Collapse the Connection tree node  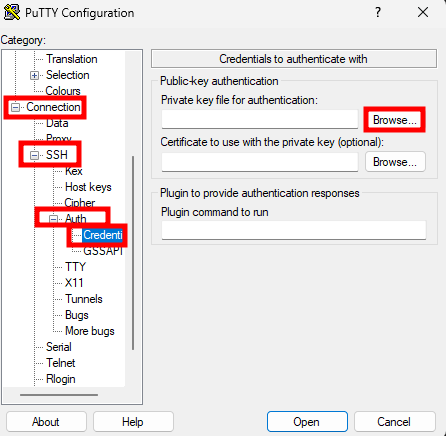tap(15, 107)
